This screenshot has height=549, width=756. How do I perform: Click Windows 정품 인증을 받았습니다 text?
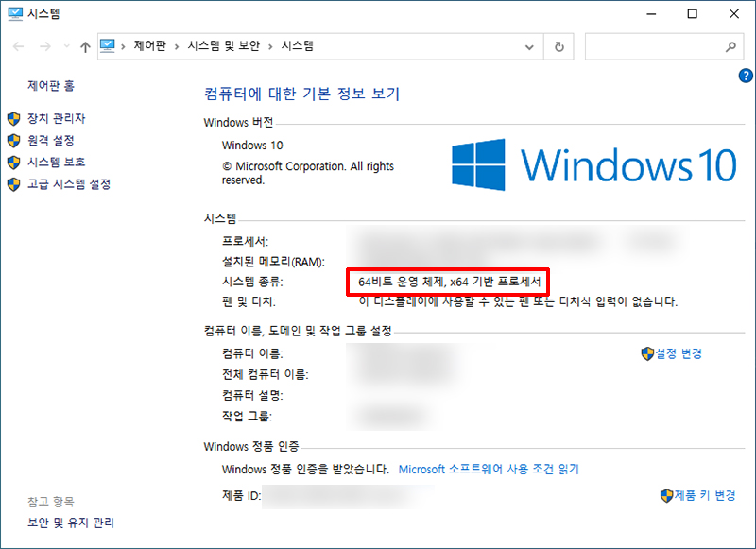[x=305, y=469]
